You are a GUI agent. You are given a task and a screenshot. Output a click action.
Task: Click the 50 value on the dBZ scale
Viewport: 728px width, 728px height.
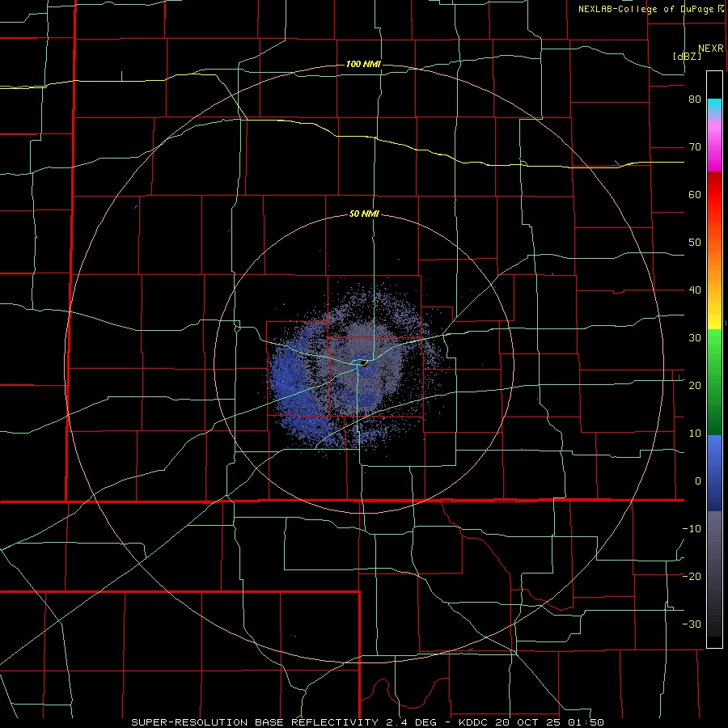click(x=695, y=243)
